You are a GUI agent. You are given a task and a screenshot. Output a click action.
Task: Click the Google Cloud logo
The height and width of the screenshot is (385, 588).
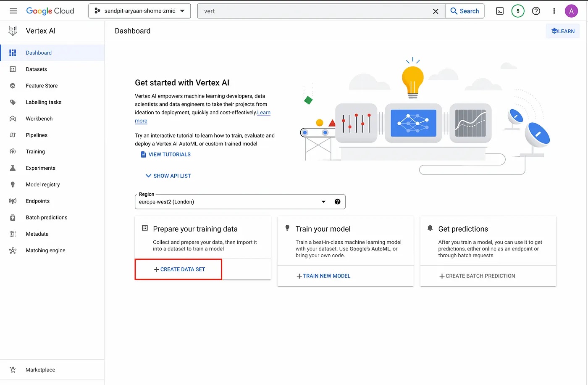tap(50, 11)
